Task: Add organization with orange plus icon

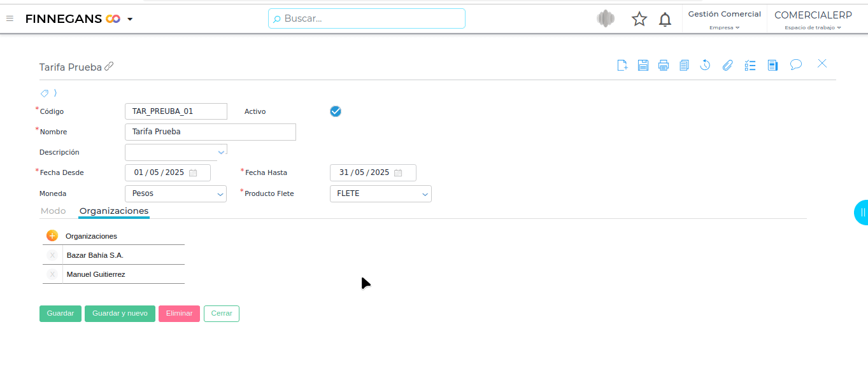Action: click(x=52, y=235)
